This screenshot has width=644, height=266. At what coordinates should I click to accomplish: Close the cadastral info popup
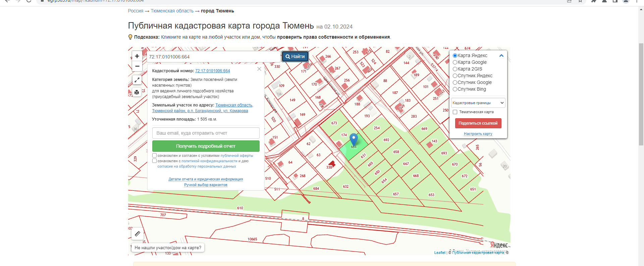259,69
